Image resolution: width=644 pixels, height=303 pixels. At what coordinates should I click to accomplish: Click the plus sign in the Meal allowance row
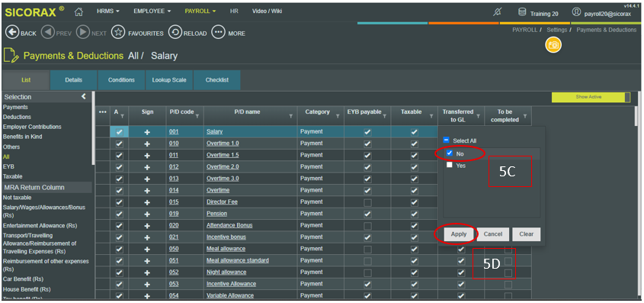(147, 249)
